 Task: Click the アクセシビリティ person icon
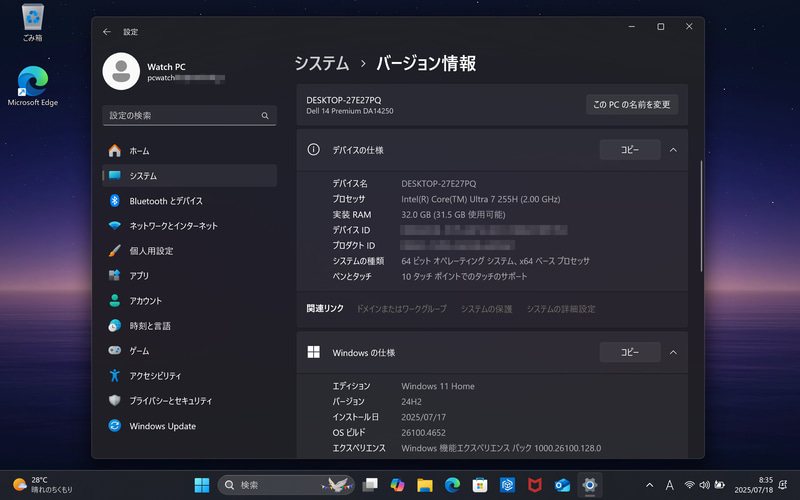pyautogui.click(x=115, y=376)
